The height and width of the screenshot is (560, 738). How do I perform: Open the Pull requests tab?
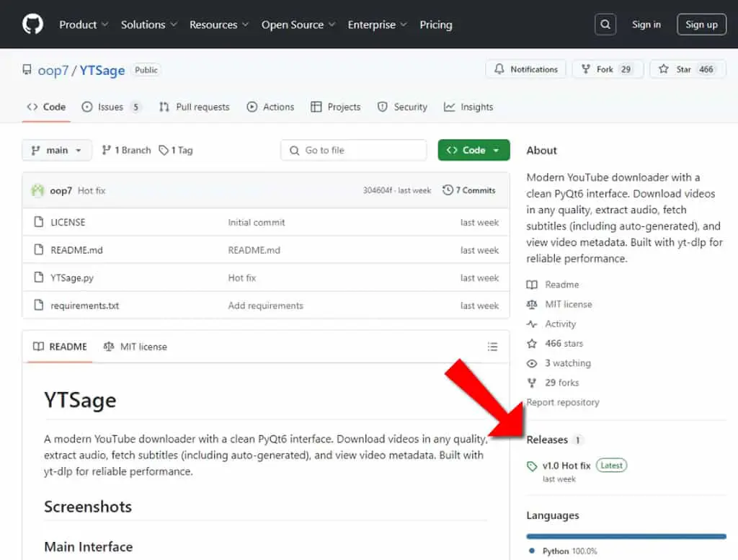195,107
